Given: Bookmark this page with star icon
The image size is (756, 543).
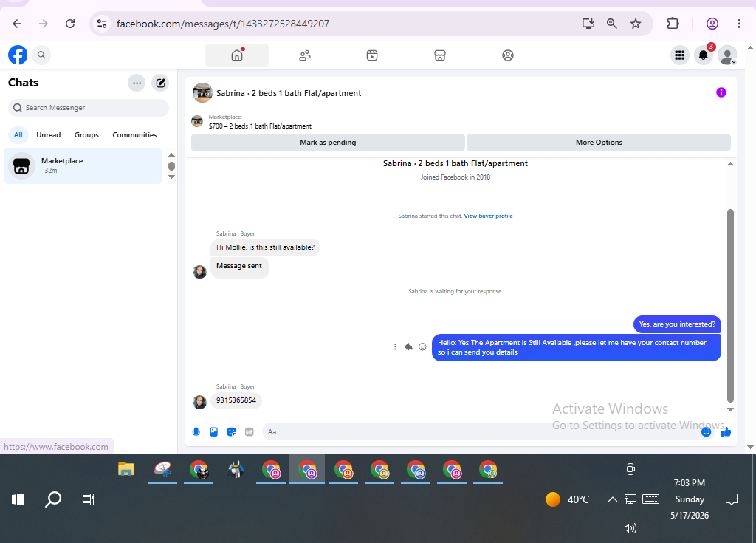Looking at the screenshot, I should tap(636, 24).
